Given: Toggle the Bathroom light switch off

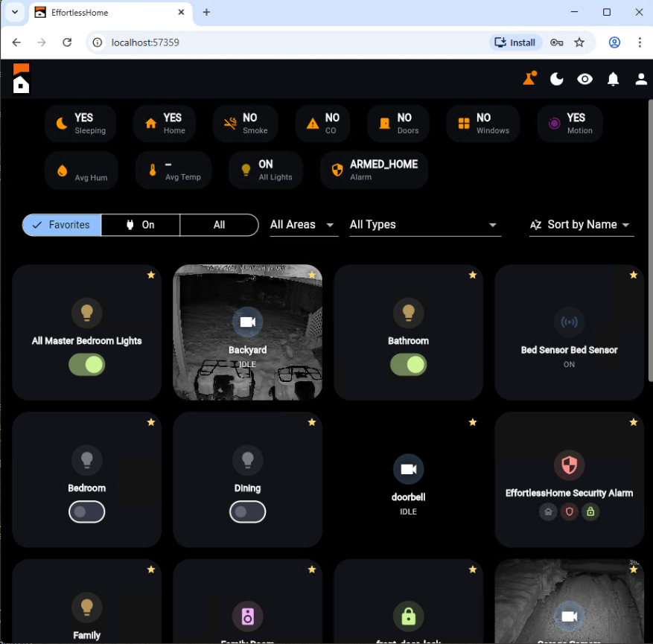Looking at the screenshot, I should pos(408,365).
